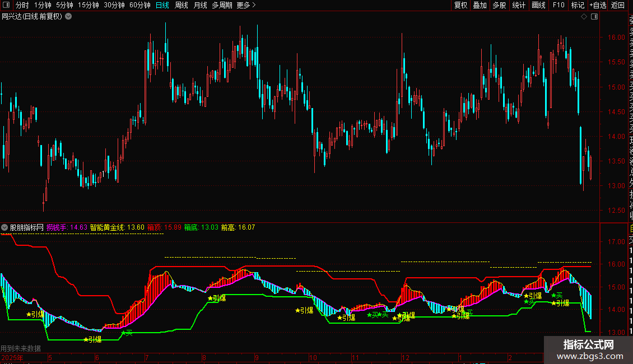Click the 股朋指标网 indicator name
This screenshot has height=364, width=633.
(27, 227)
